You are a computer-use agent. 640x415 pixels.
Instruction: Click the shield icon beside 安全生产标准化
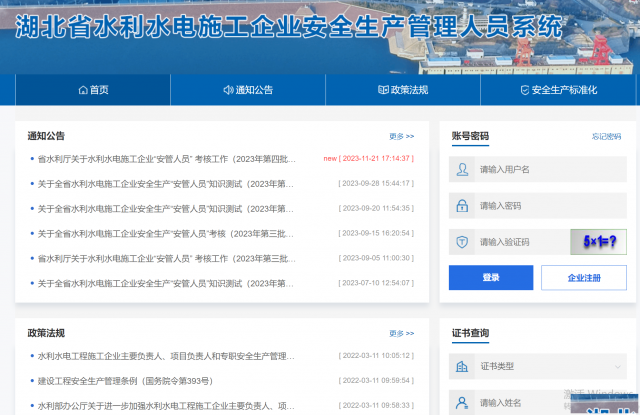click(525, 90)
